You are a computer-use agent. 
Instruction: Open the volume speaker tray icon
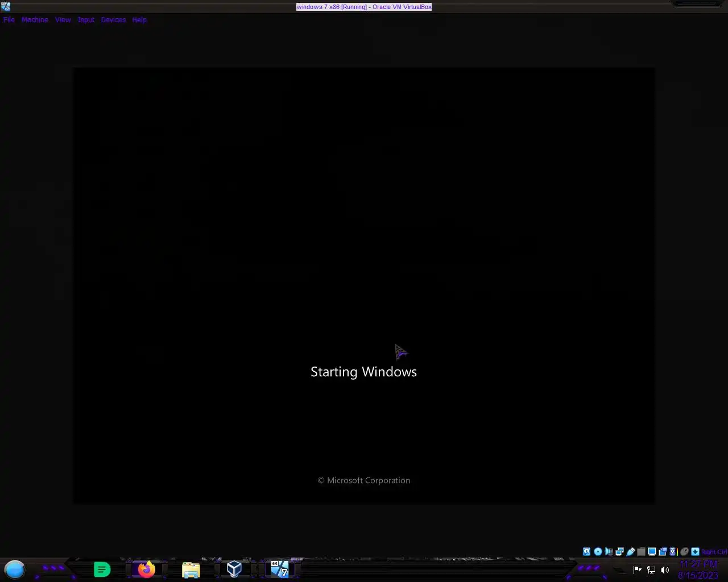[x=665, y=569]
